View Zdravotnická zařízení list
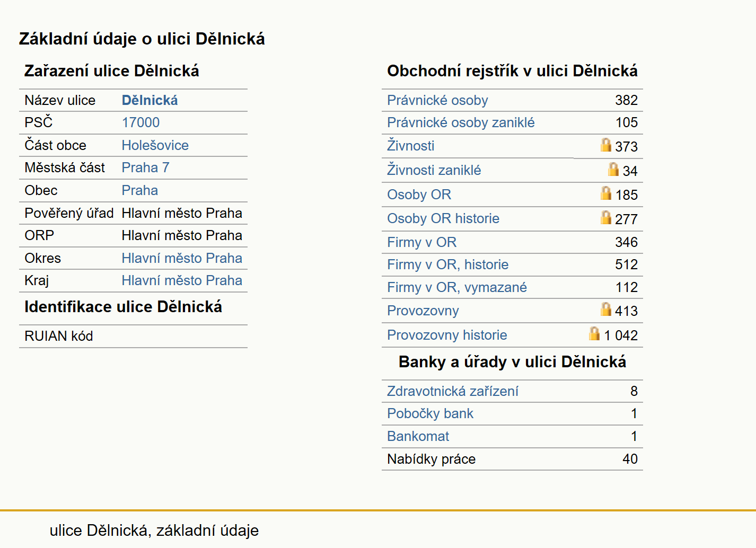Screen dimensions: 756x548 tap(452, 391)
